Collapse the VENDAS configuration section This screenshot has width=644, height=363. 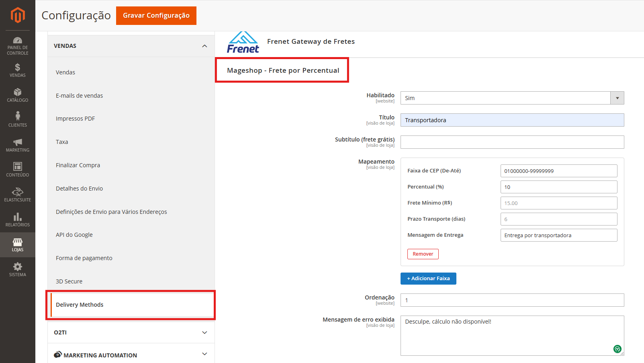click(204, 46)
